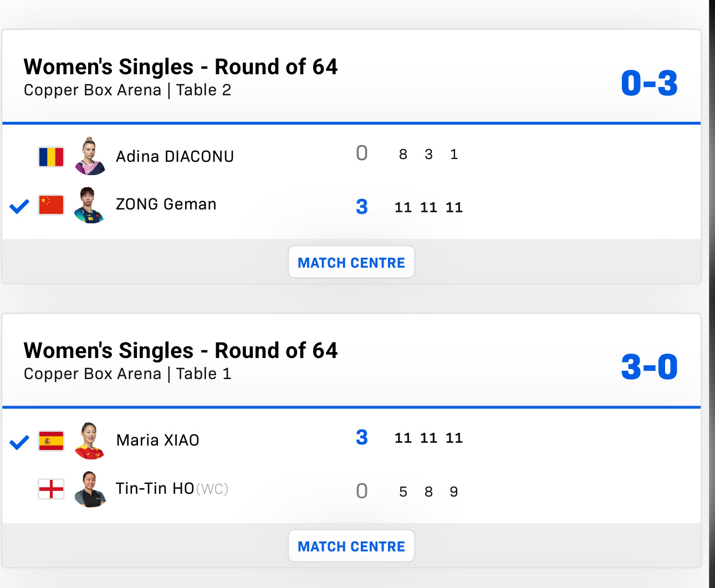Open Match Centre for the Table 2 match

point(351,262)
